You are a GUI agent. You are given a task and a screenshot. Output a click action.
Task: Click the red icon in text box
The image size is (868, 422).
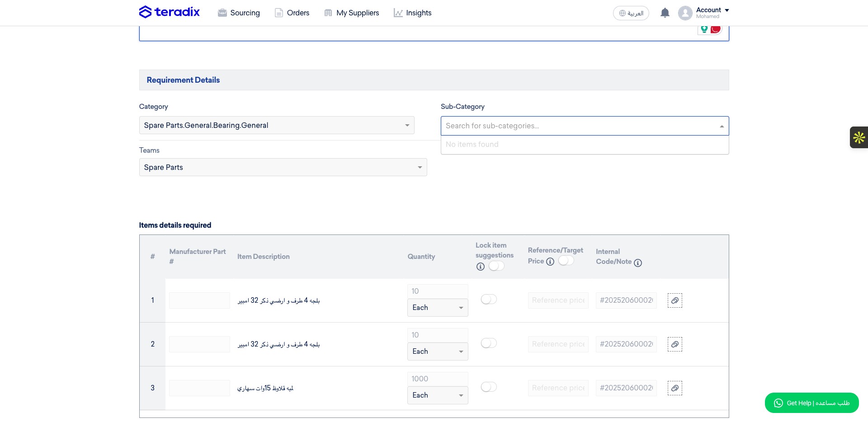pos(715,29)
